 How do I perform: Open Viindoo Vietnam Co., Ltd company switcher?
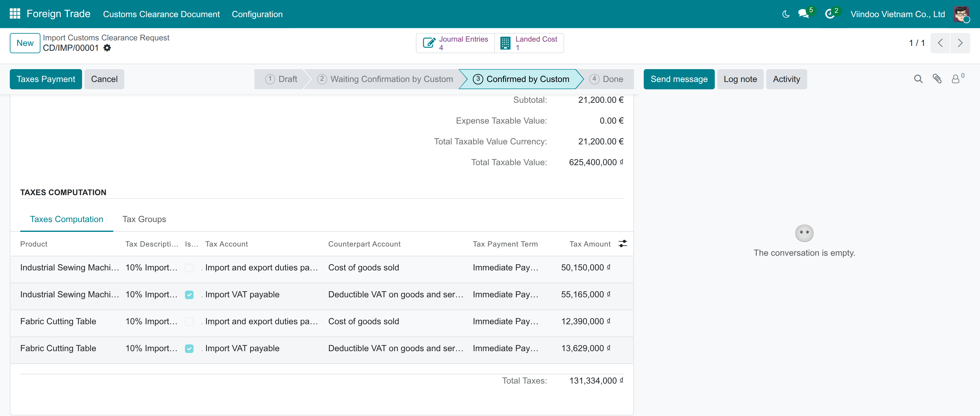coord(897,14)
